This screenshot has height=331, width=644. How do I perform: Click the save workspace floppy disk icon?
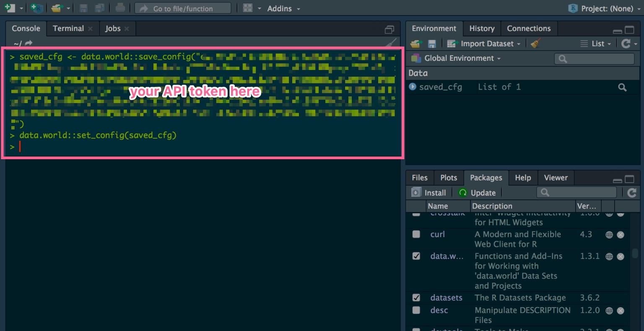click(432, 44)
